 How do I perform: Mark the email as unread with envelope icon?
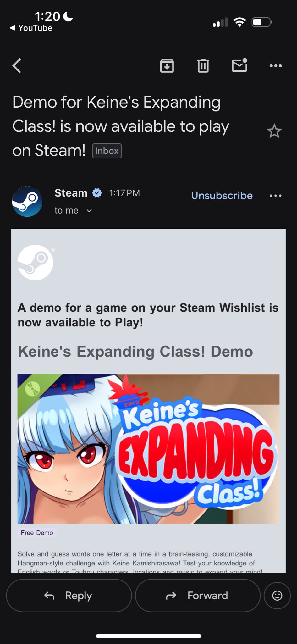click(x=239, y=65)
